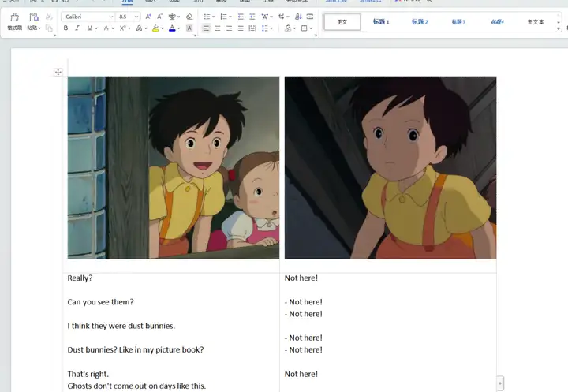
Task: Apply the 标题 4 heading style
Action: 497,22
